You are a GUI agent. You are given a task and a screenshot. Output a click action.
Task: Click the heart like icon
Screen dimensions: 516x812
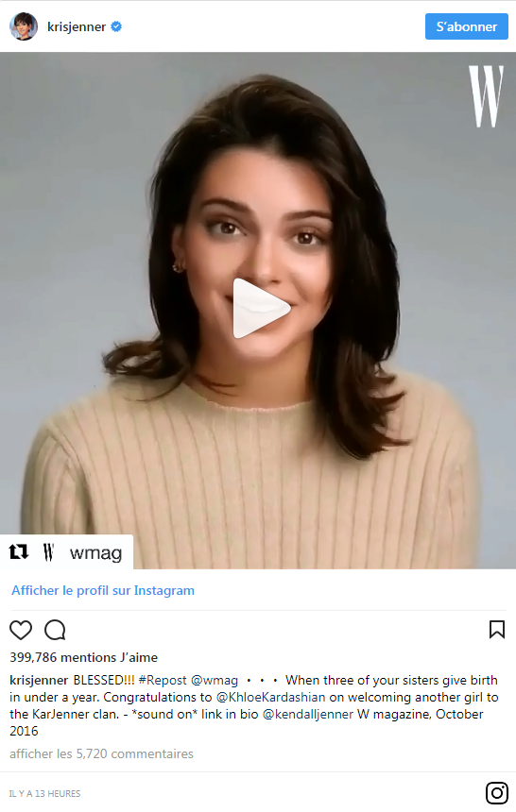[21, 630]
